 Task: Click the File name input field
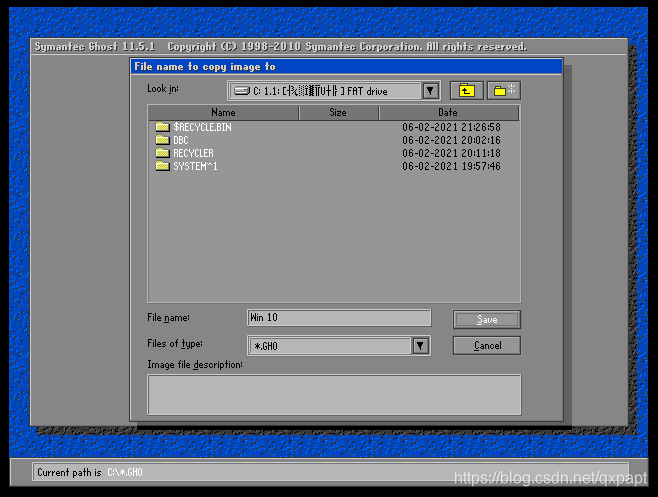(339, 318)
